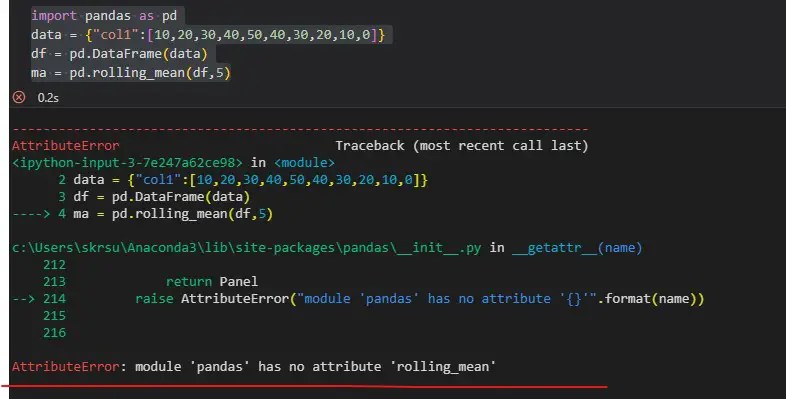Click '__getattr__(name)' function reference
This screenshot has width=786, height=399.
coord(577,248)
